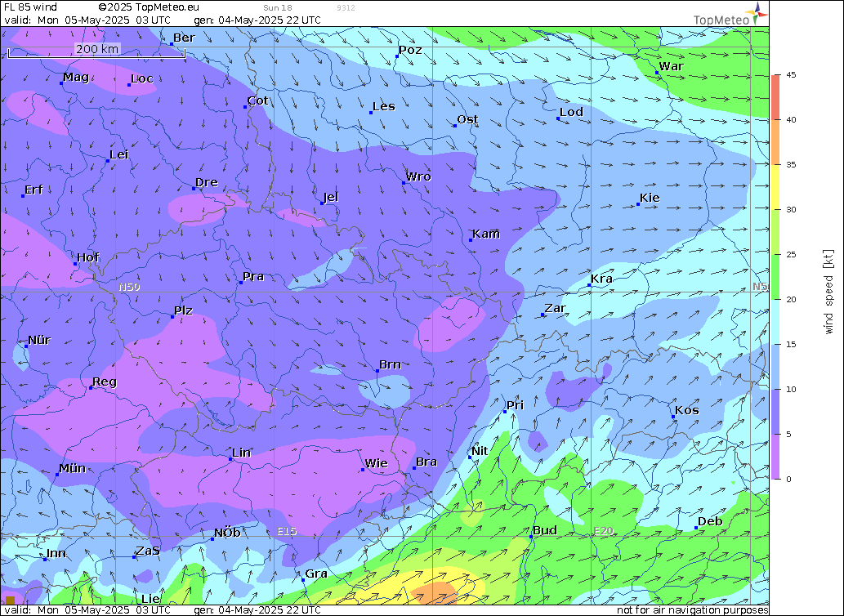
Task: Choose the 'Reg' city label
Action: (x=105, y=382)
